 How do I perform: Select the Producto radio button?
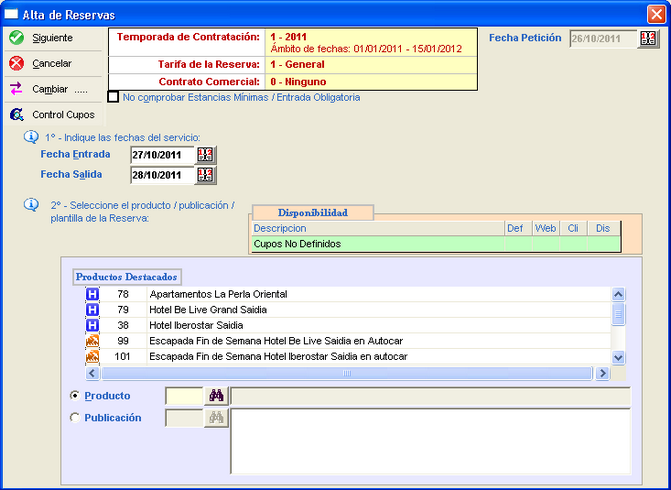(75, 395)
